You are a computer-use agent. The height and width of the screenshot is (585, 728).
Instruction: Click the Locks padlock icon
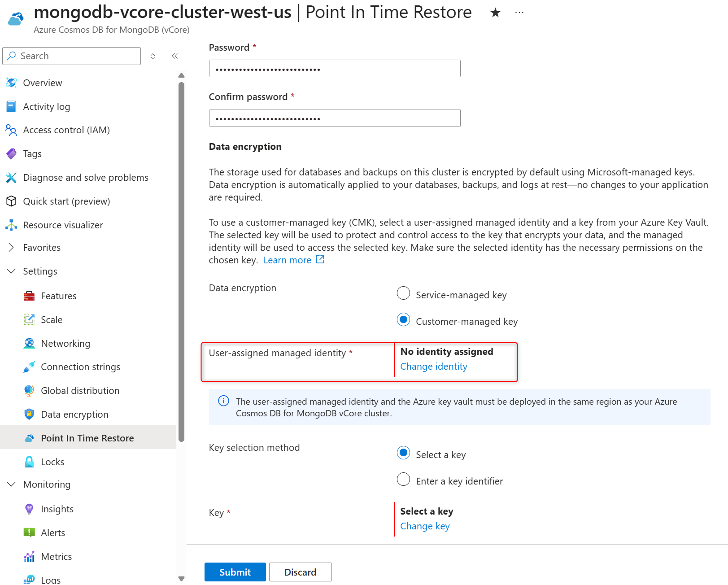coord(29,462)
